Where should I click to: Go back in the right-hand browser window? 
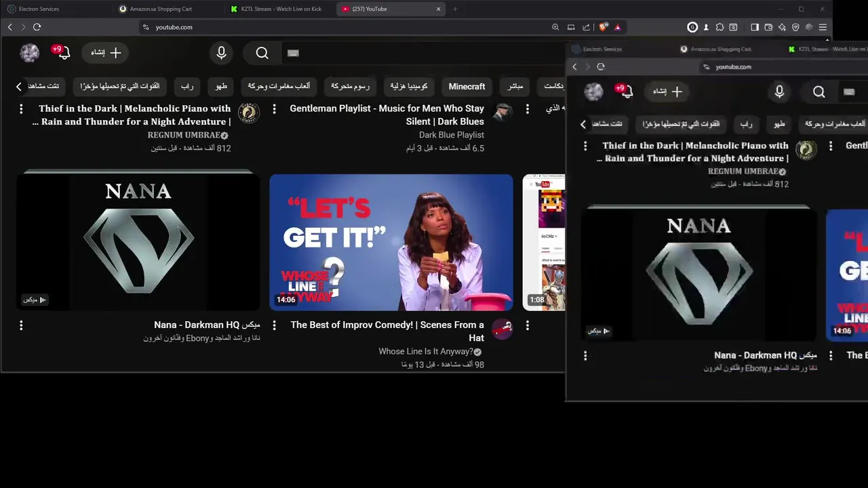click(x=574, y=66)
